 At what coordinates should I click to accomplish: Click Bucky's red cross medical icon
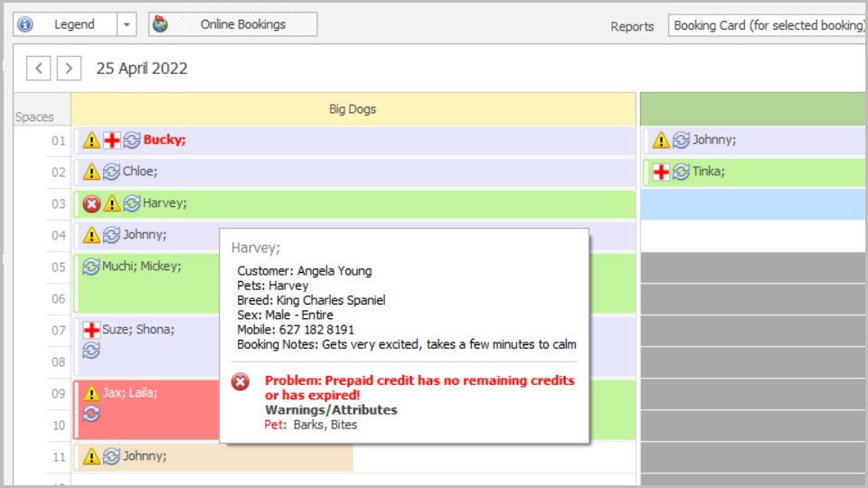(112, 140)
